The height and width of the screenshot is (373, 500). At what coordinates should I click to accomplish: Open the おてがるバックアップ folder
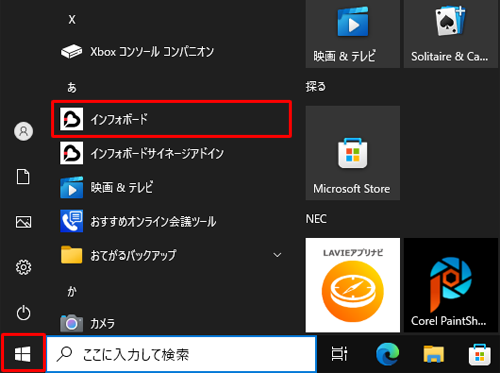(171, 255)
